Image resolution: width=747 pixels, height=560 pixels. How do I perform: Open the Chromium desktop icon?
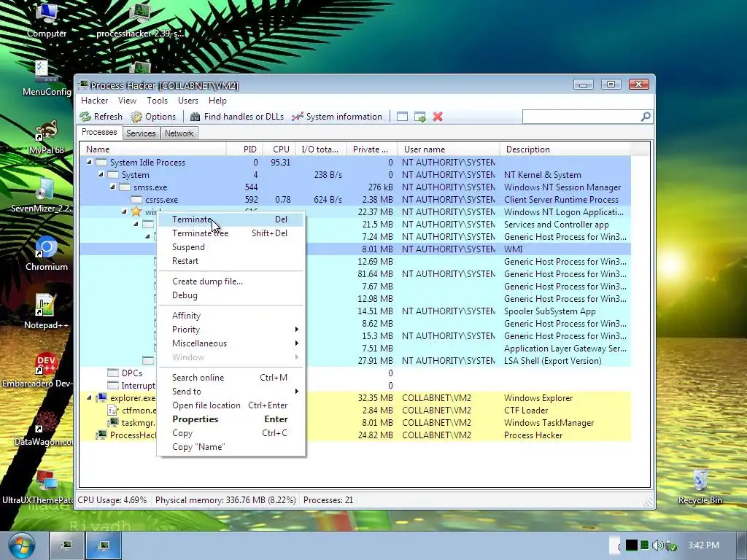point(47,254)
